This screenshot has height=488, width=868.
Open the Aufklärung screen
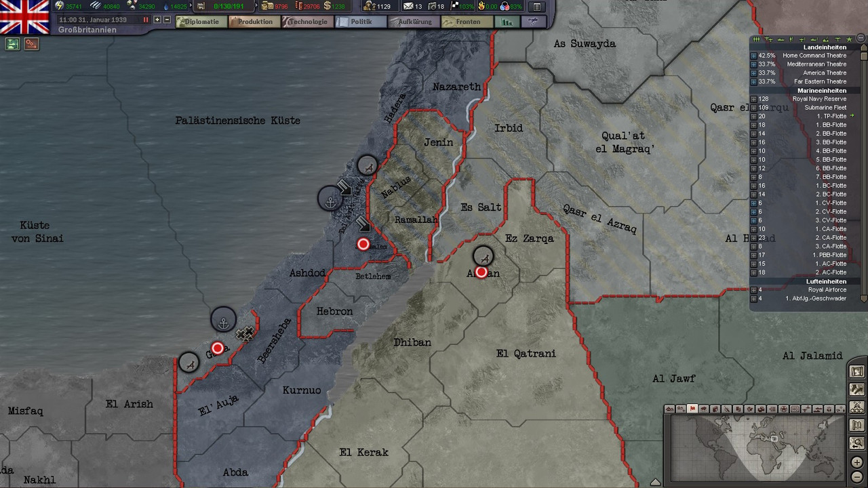(413, 22)
